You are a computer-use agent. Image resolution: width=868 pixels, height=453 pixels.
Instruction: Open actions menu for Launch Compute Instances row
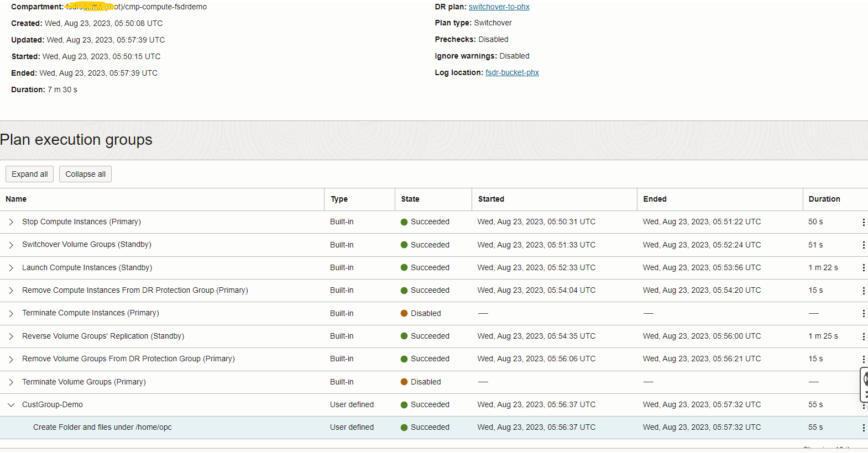(863, 267)
